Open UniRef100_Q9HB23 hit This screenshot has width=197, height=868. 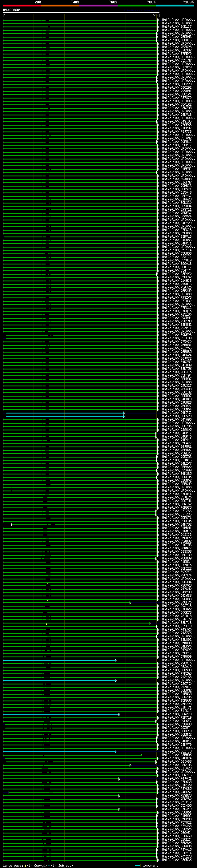[x=177, y=186]
